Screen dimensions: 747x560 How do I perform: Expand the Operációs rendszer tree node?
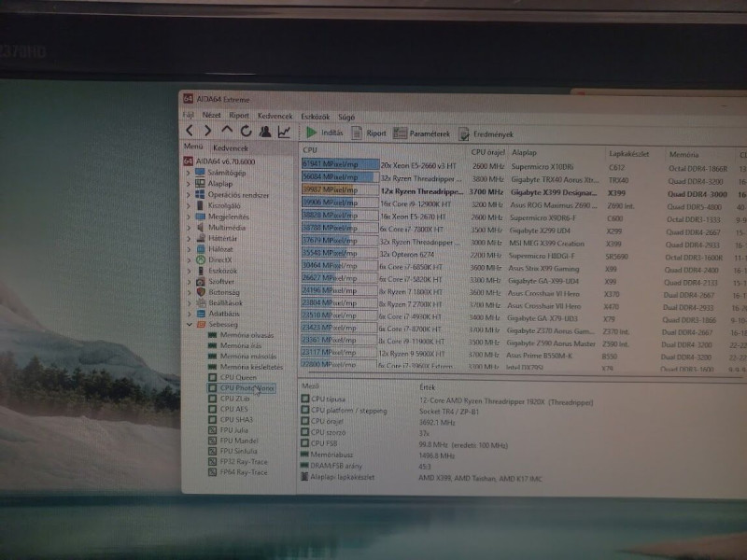click(189, 194)
